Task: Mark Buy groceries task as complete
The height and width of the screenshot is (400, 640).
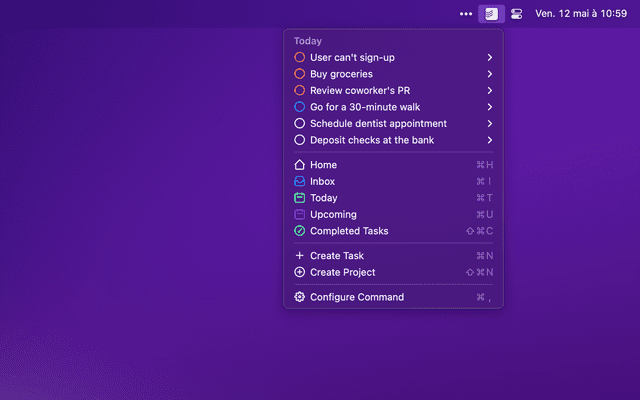Action: coord(300,74)
